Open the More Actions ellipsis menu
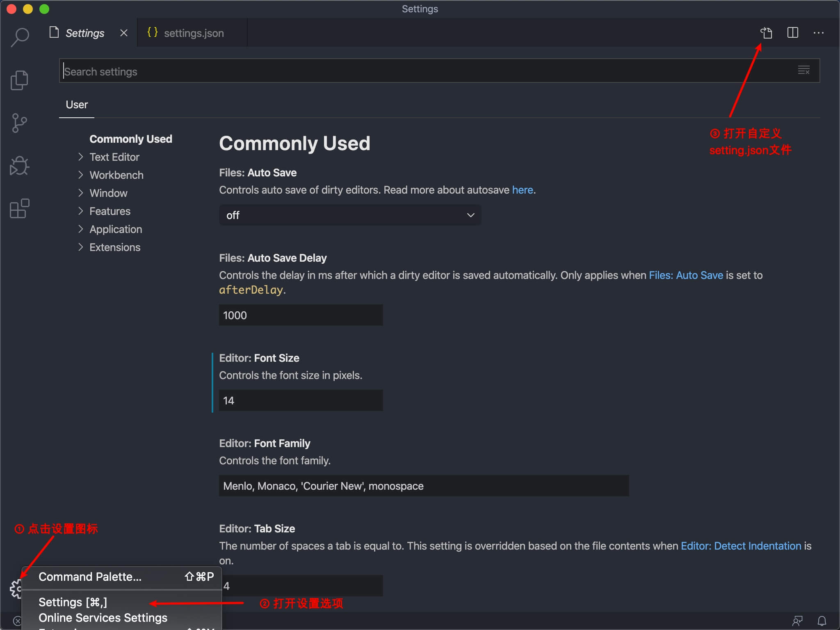This screenshot has width=840, height=630. point(818,33)
